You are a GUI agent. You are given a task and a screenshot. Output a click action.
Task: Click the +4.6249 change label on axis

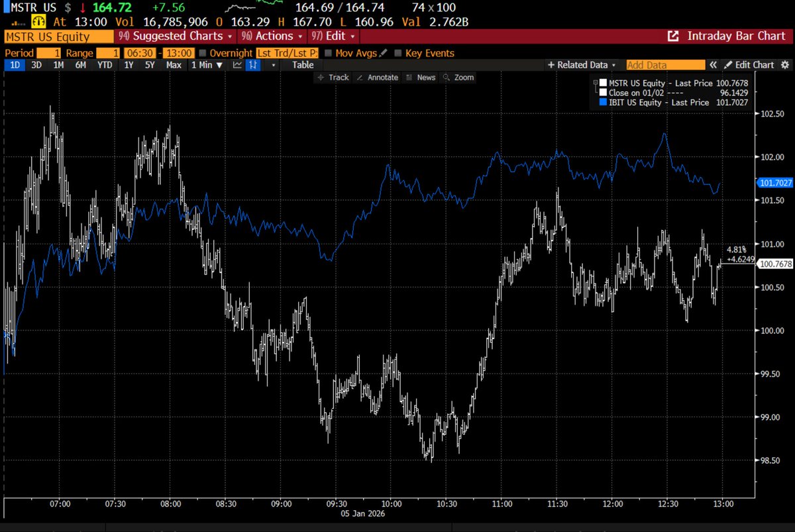[x=740, y=259]
